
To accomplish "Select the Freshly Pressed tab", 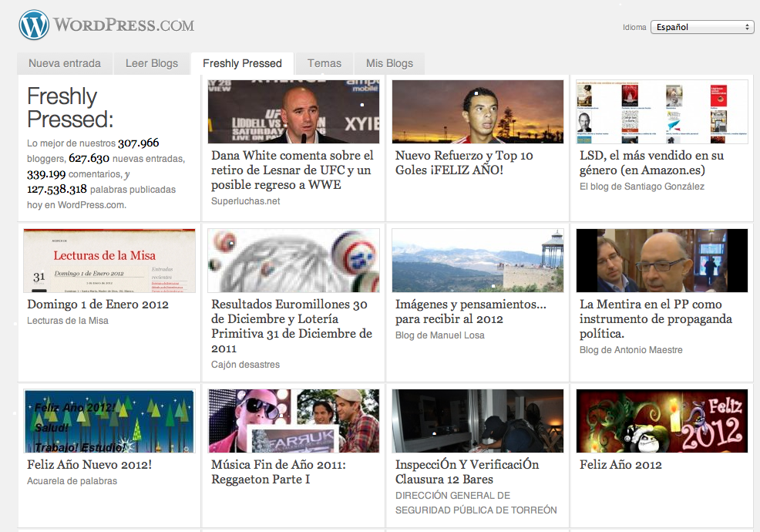I will [242, 63].
